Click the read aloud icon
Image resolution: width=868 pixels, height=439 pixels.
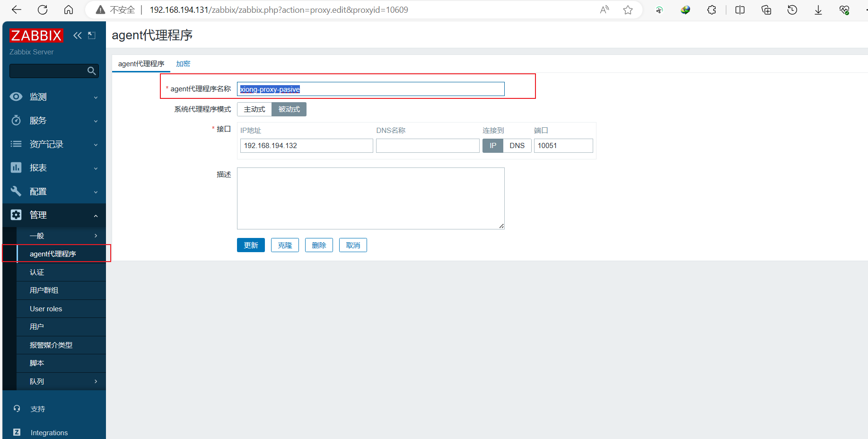(x=605, y=10)
